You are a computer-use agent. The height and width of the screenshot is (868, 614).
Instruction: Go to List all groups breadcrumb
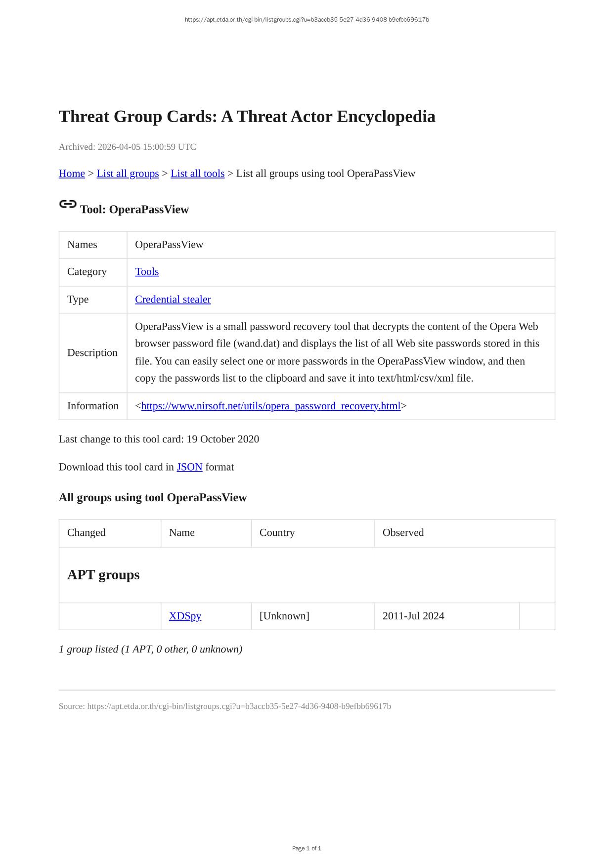(x=128, y=174)
